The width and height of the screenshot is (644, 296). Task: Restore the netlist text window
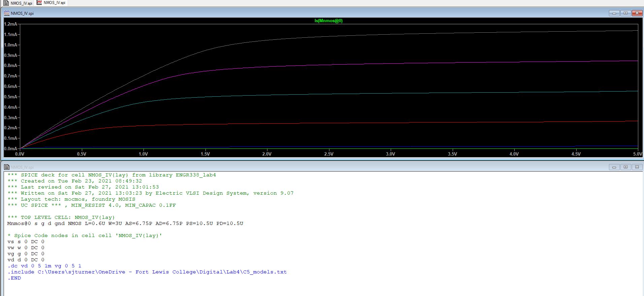(625, 167)
